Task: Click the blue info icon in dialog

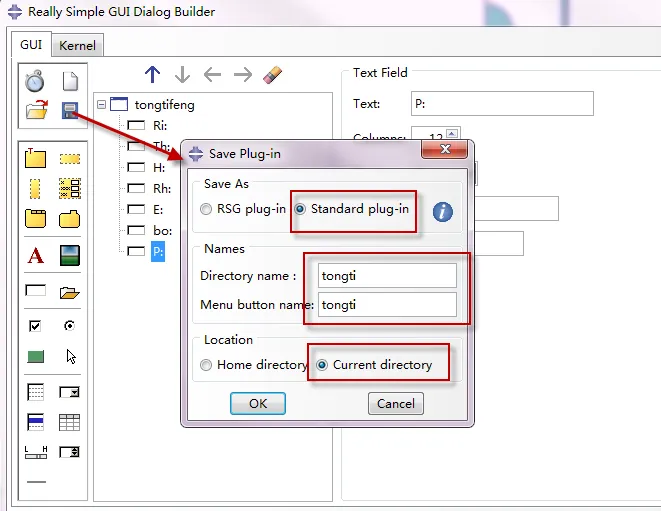Action: (x=442, y=211)
